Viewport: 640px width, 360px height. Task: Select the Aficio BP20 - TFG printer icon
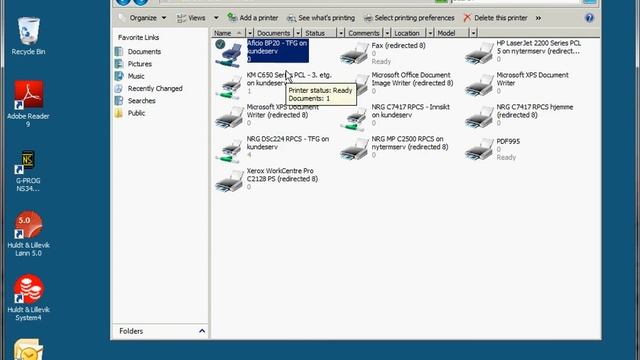click(229, 53)
